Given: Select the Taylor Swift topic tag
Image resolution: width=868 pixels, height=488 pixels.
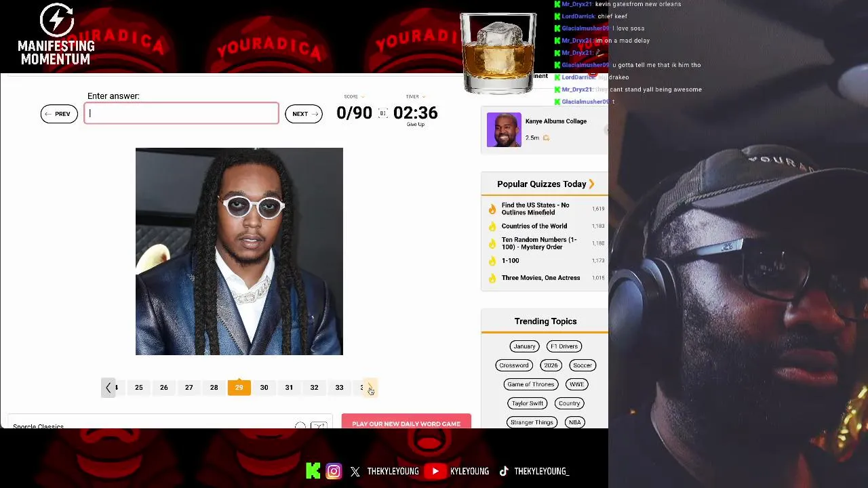Looking at the screenshot, I should 528,403.
